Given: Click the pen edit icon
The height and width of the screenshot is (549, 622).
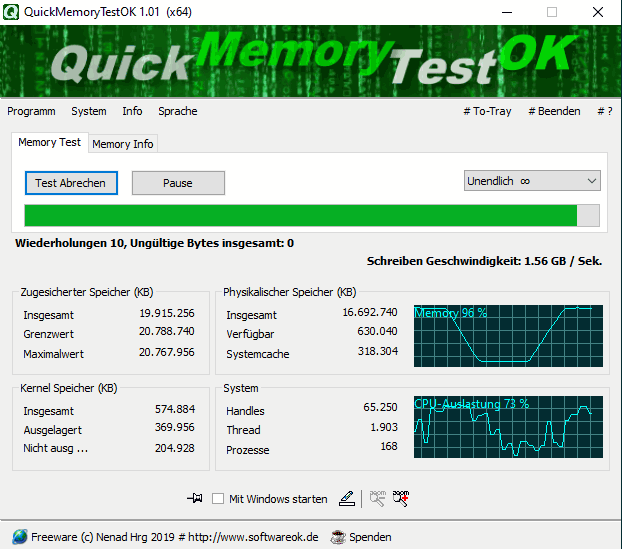Looking at the screenshot, I should click(x=347, y=499).
